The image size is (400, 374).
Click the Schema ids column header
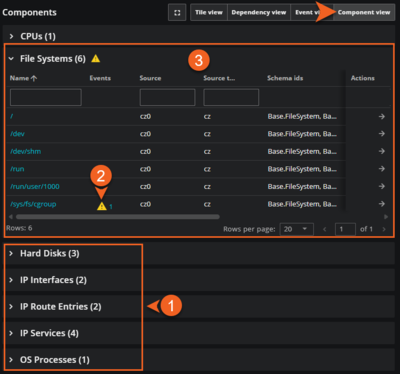pyautogui.click(x=285, y=78)
